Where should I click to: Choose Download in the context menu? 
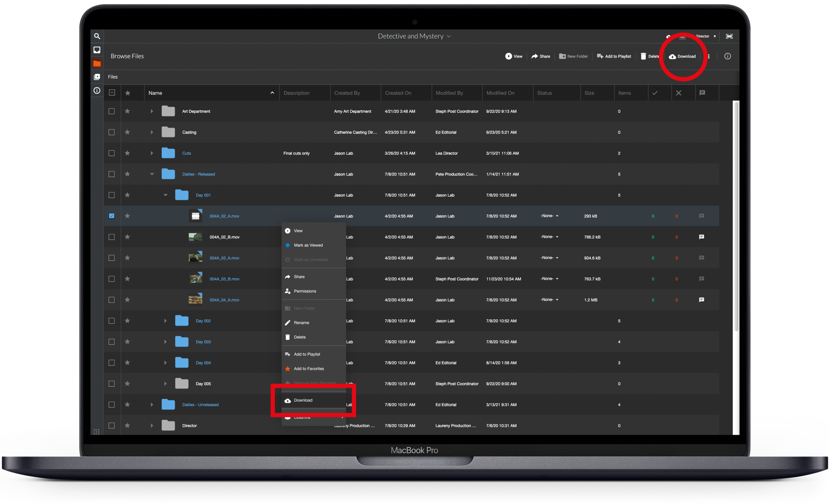point(303,400)
